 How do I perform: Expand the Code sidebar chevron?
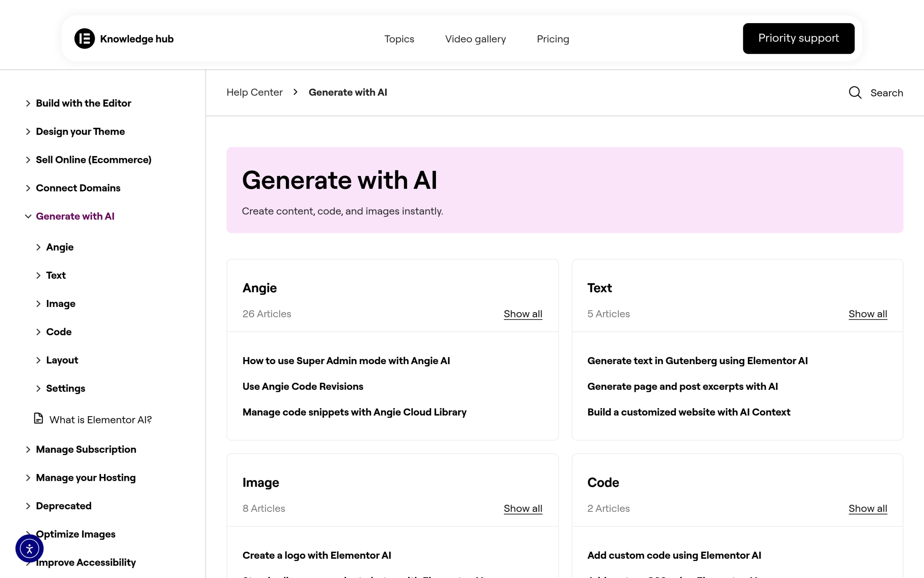[x=38, y=332]
